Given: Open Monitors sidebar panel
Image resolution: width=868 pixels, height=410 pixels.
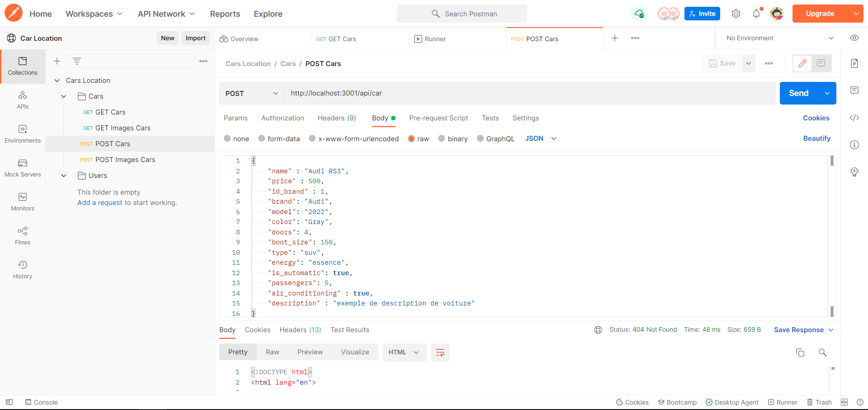Looking at the screenshot, I should tap(23, 202).
